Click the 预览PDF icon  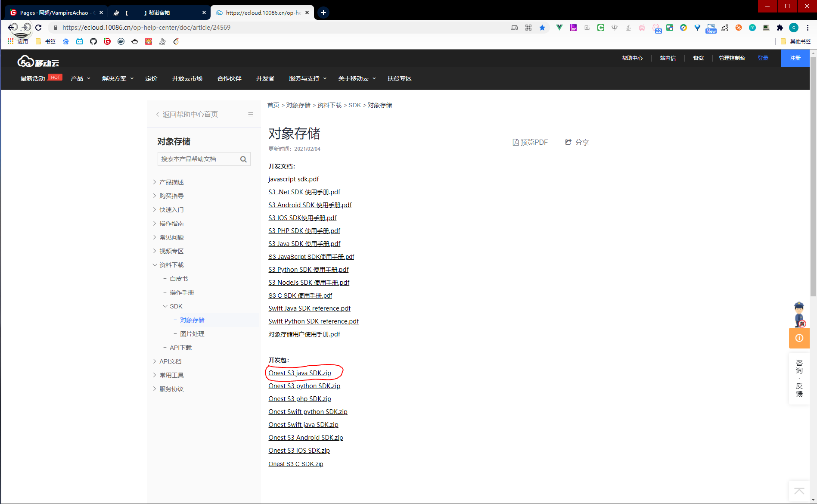point(516,142)
